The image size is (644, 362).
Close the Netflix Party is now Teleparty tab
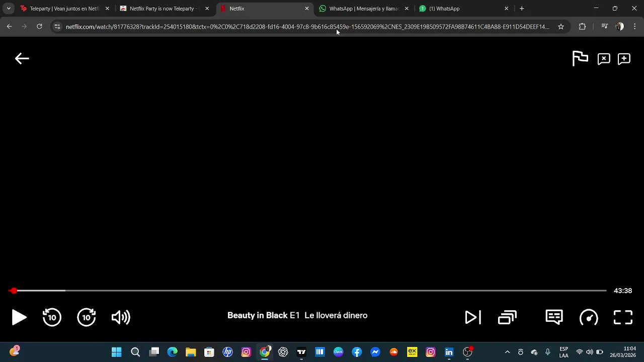click(207, 9)
